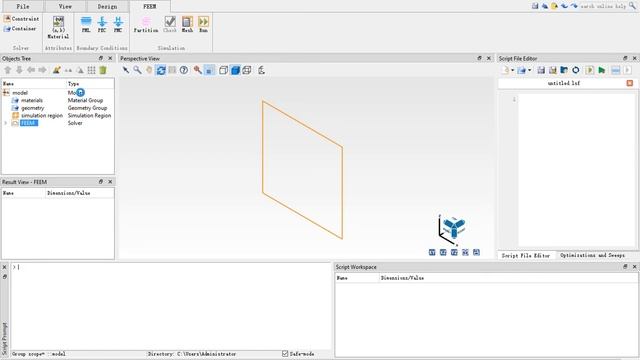Screen dimensions: 640x360
Task: Click the right arrow in Objects Tree toolbar
Action: pyautogui.click(x=42, y=70)
